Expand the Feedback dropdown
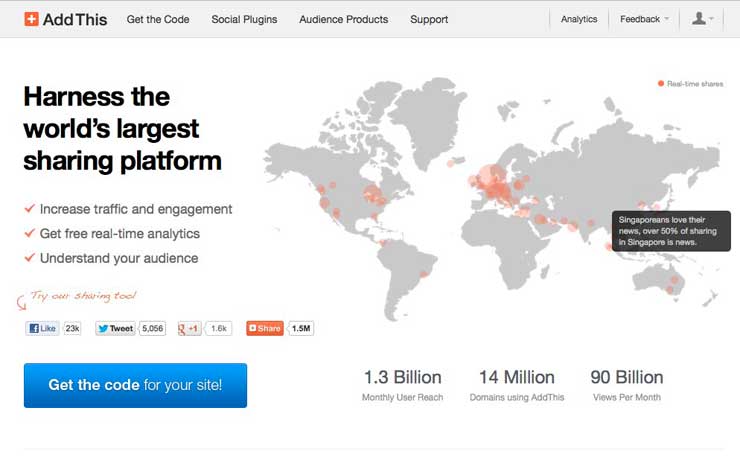The height and width of the screenshot is (469, 740). point(644,19)
